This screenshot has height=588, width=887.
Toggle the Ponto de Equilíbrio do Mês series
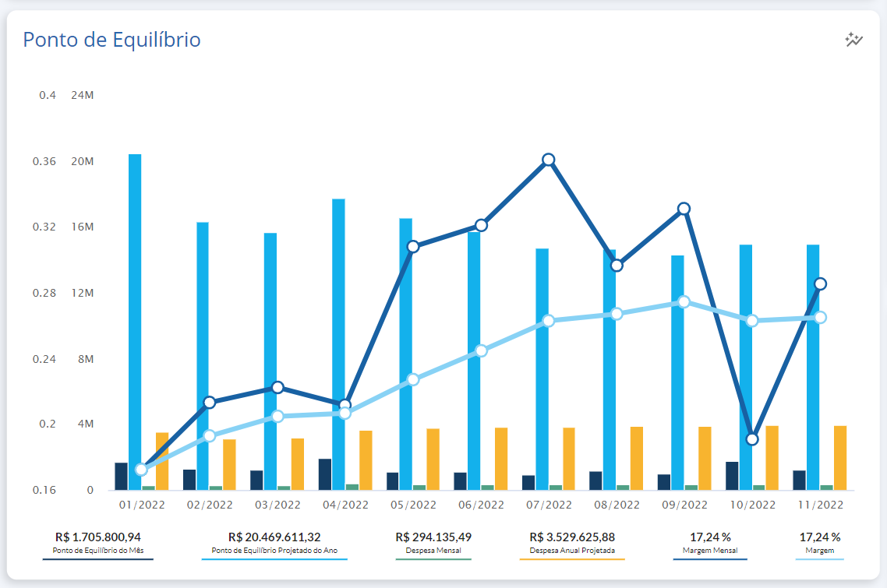tap(98, 551)
